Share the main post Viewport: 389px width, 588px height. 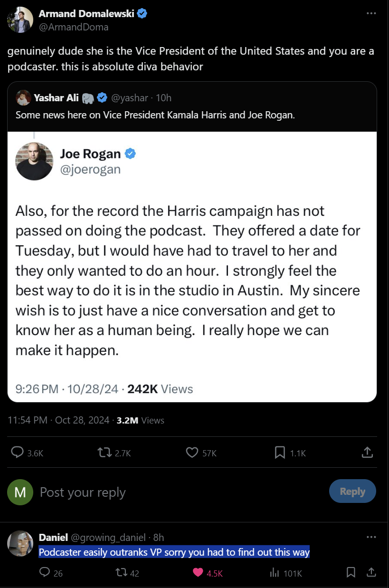pyautogui.click(x=367, y=453)
